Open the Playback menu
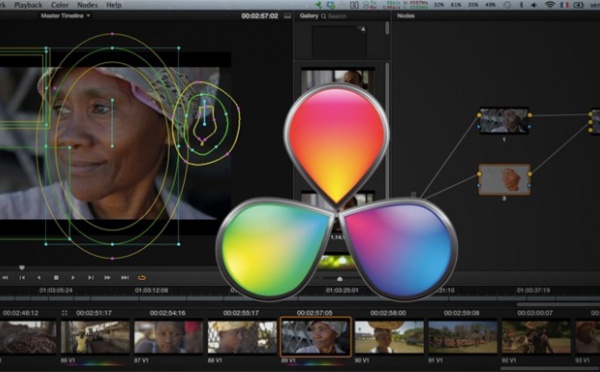Screen dimensions: 600x372 coord(28,5)
